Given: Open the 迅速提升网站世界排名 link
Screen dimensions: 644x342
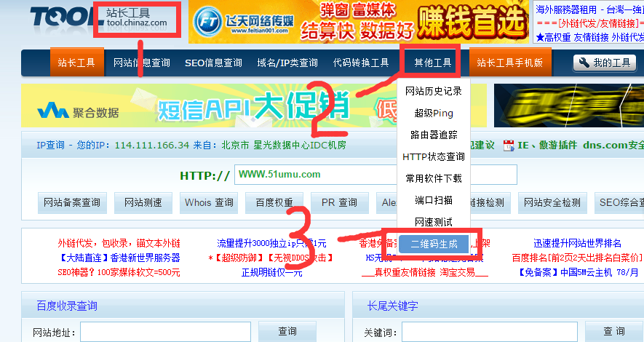Looking at the screenshot, I should point(577,244).
